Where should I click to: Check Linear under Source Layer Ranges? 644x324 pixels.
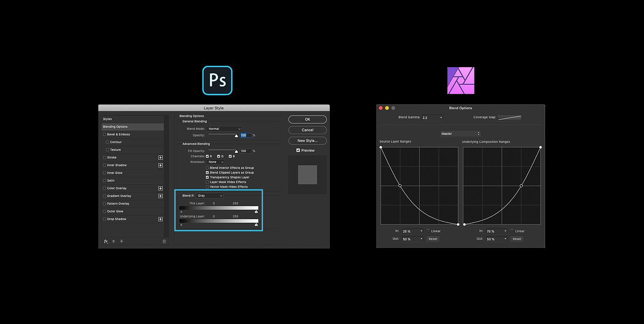point(428,231)
